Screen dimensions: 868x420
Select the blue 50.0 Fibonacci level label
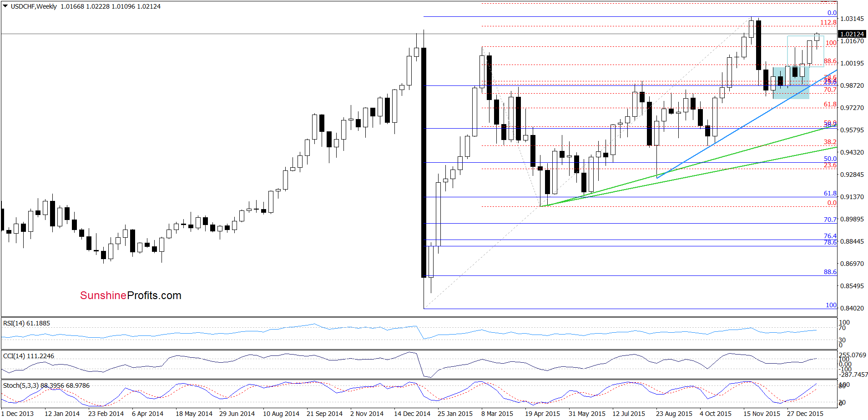830,159
